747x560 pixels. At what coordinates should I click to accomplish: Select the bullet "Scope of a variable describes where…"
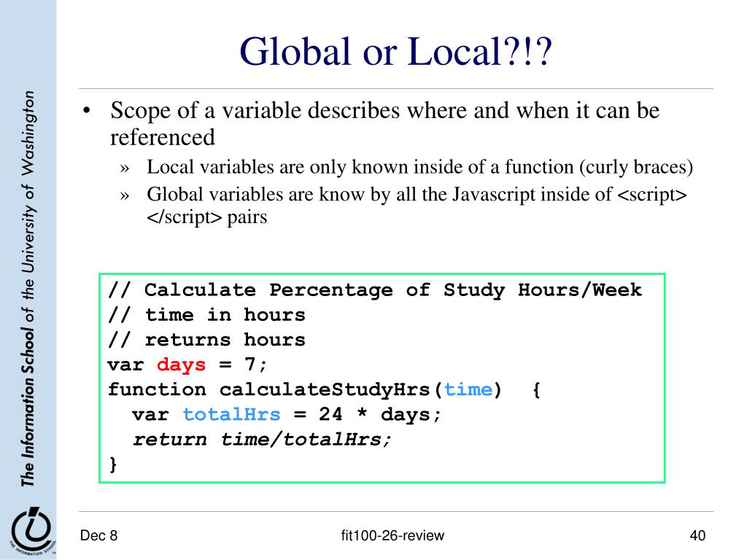(384, 123)
